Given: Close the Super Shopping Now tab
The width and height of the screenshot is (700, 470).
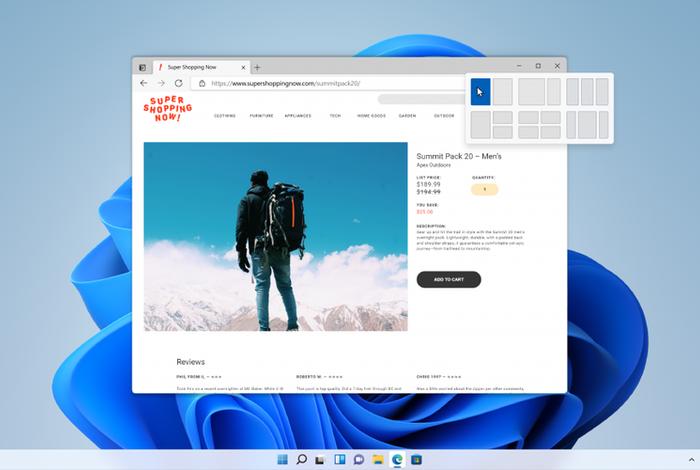Looking at the screenshot, I should (x=243, y=67).
